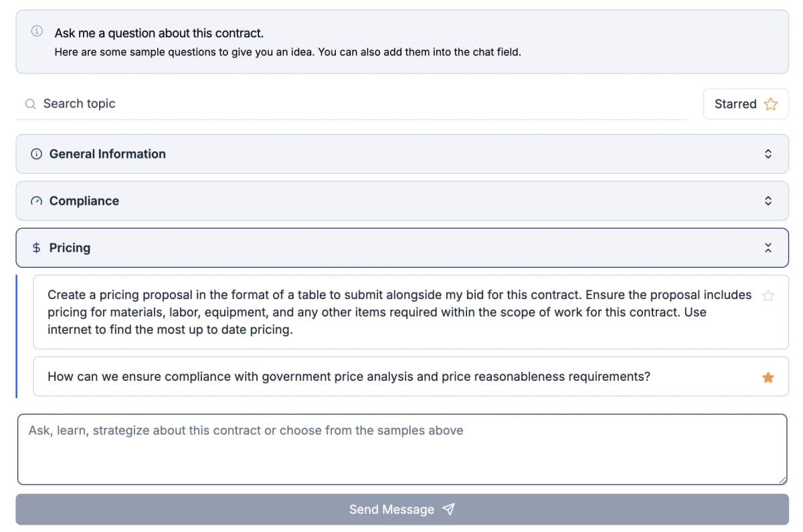Viewport: 803px width, 532px height.
Task: Click inside the chat message input field
Action: click(401, 448)
